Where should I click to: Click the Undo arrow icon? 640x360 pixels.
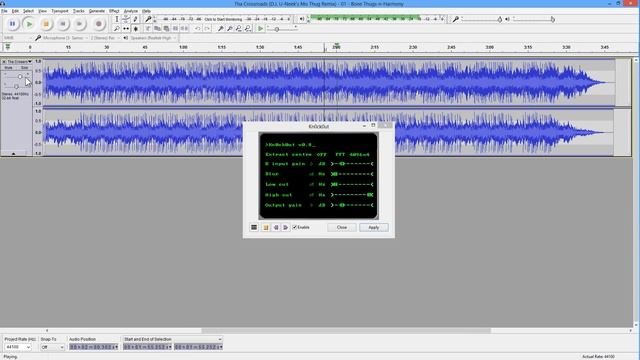click(198, 29)
